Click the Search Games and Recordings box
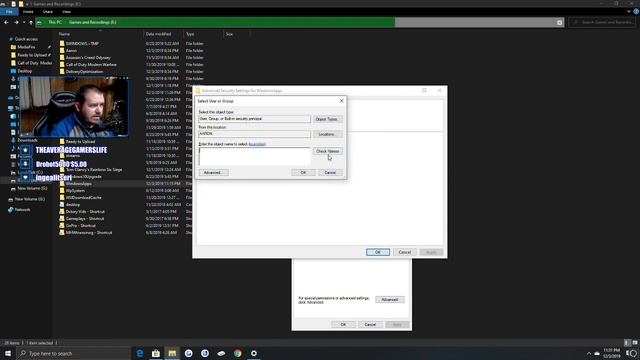The width and height of the screenshot is (640, 360). click(602, 22)
